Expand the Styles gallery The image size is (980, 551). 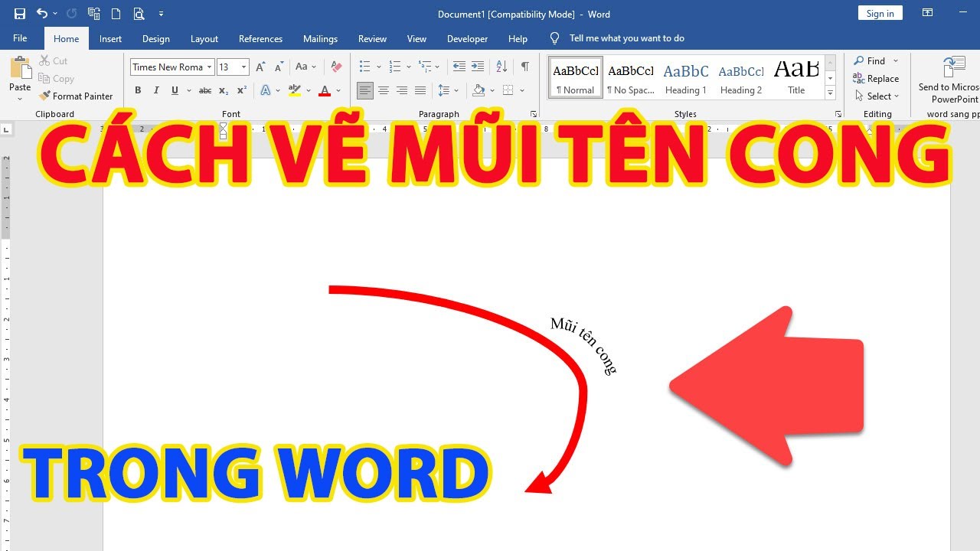[830, 92]
